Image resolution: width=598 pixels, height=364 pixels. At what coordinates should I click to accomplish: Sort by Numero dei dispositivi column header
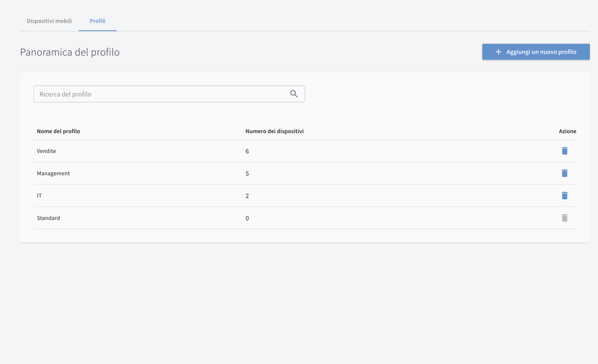coord(274,131)
